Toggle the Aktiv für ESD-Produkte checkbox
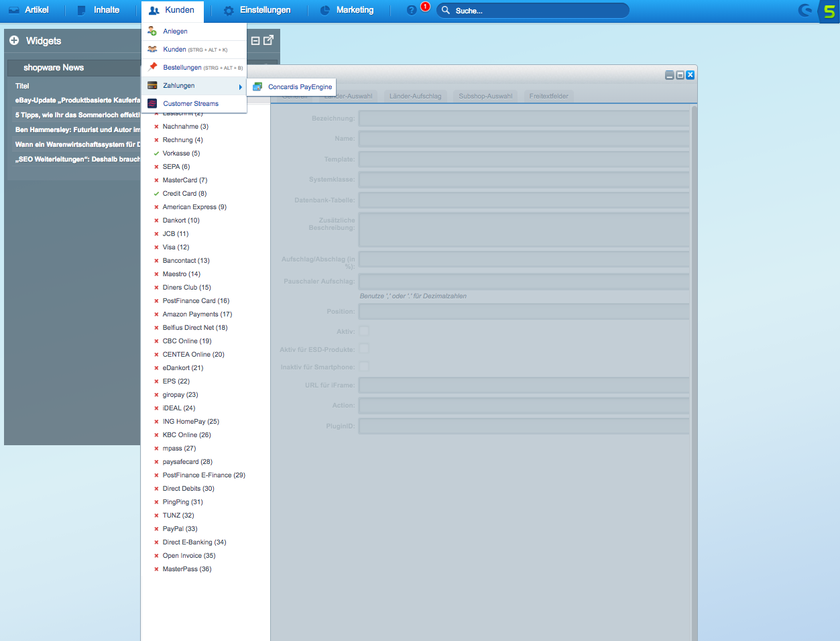This screenshot has width=840, height=641. click(364, 349)
